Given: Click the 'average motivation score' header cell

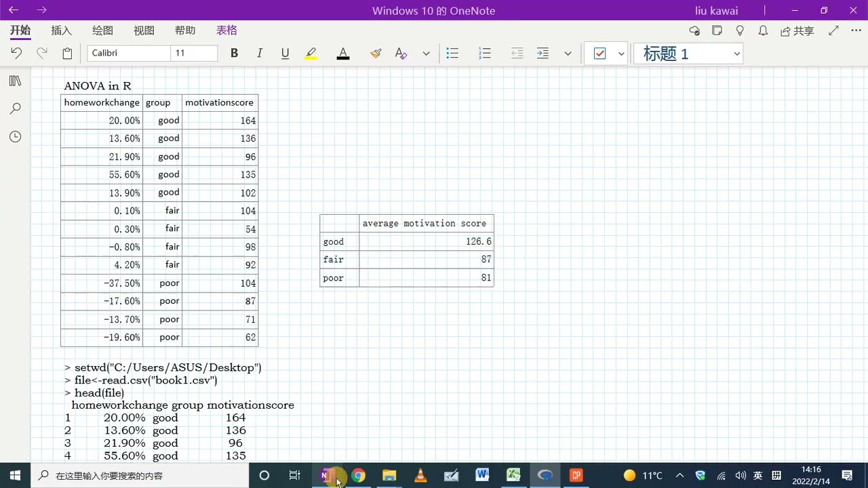Looking at the screenshot, I should pyautogui.click(x=426, y=223).
